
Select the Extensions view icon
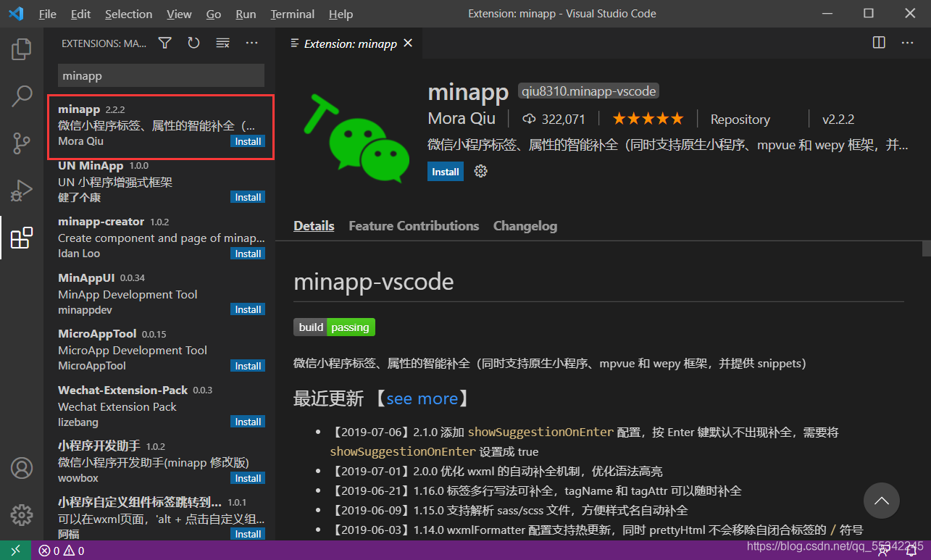pyautogui.click(x=22, y=238)
